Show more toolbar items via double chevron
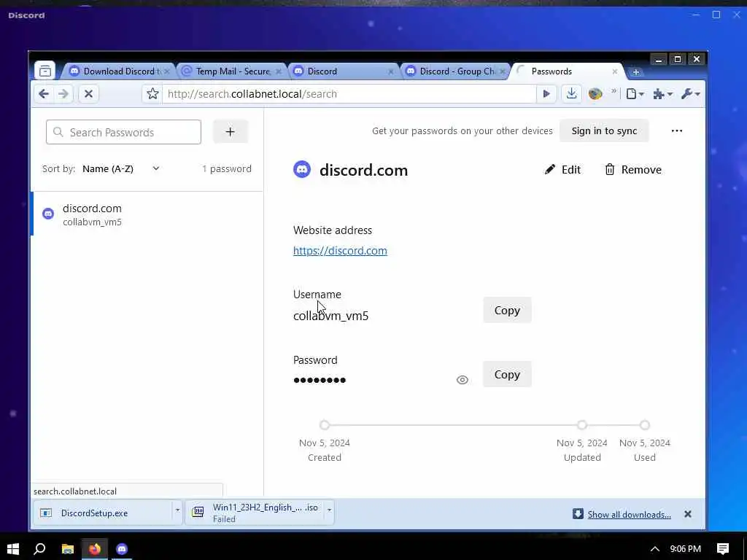Image resolution: width=747 pixels, height=560 pixels. click(x=614, y=91)
